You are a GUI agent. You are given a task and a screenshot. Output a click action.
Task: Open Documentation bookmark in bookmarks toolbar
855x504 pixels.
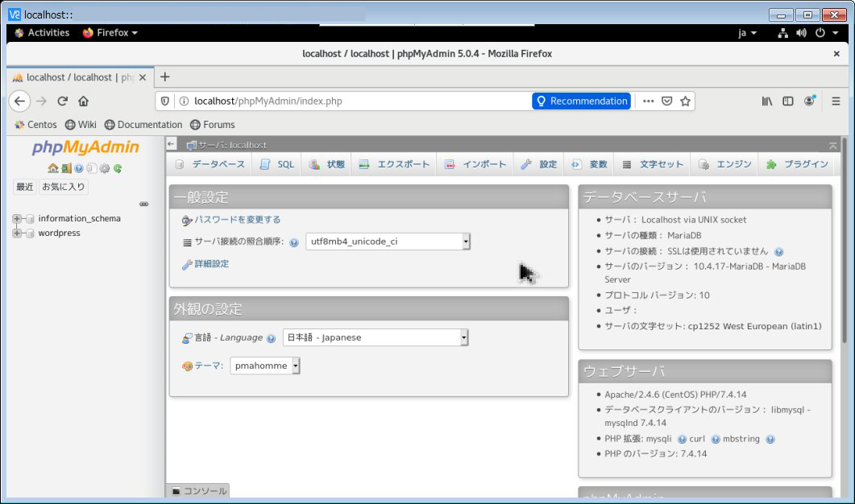(143, 125)
